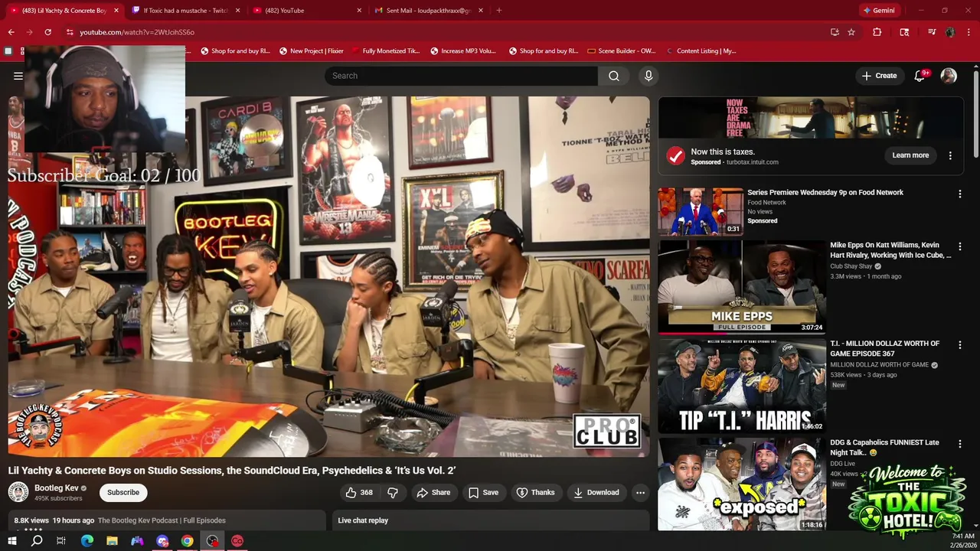Subscribe to Bootleg Kev channel

(123, 492)
